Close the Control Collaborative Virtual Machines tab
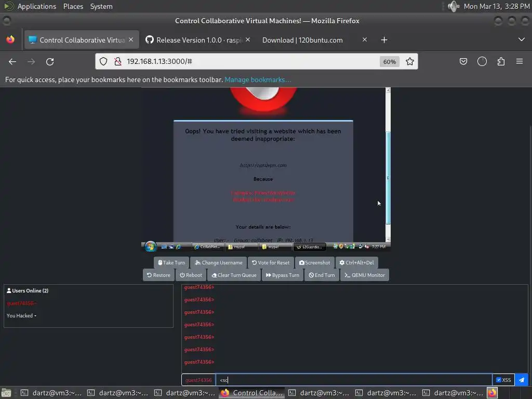Image resolution: width=532 pixels, height=399 pixels. coord(131,39)
